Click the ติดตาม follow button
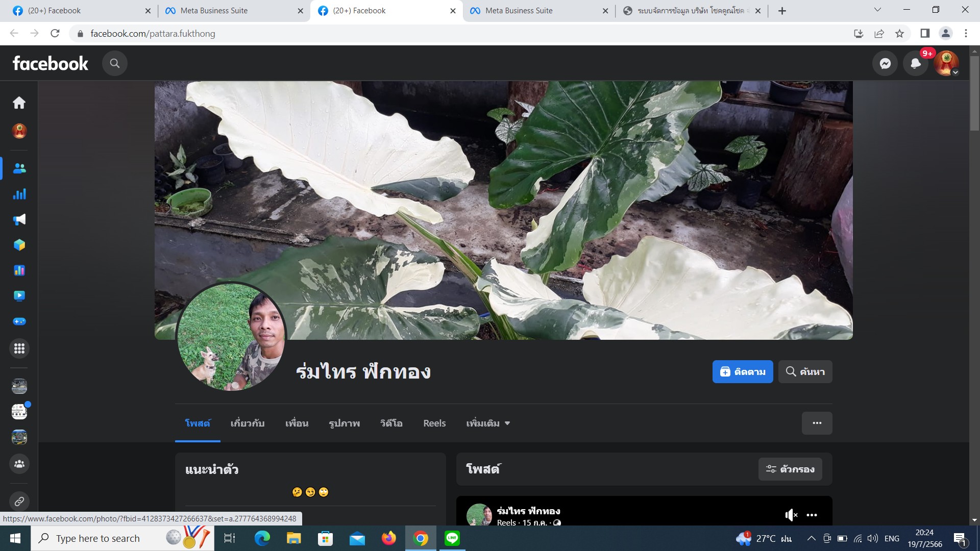The height and width of the screenshot is (551, 980). (x=742, y=371)
